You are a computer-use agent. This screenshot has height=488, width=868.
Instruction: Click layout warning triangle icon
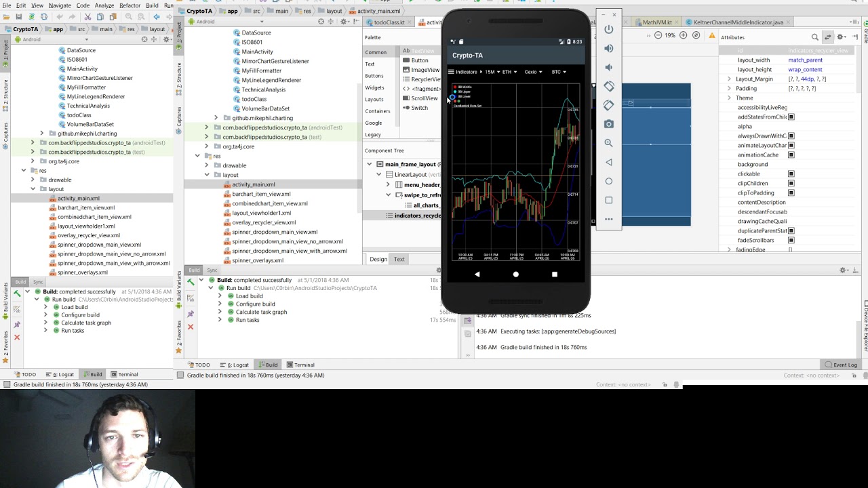click(711, 35)
